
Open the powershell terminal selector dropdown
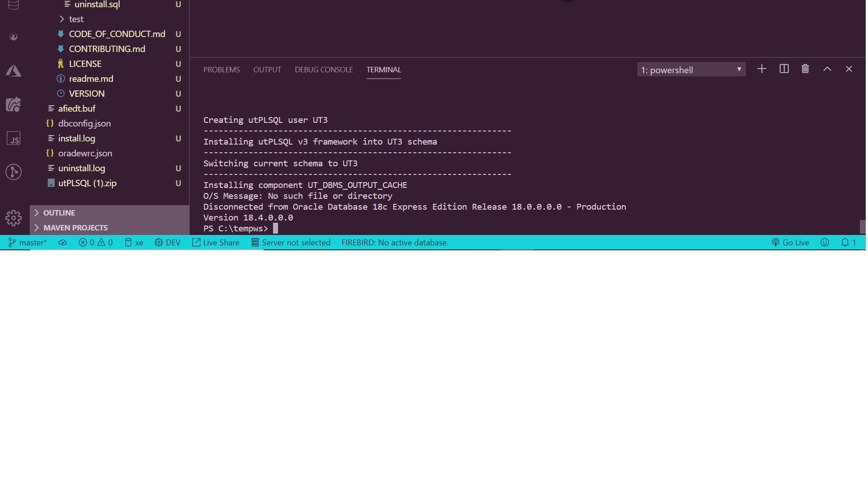tap(691, 70)
